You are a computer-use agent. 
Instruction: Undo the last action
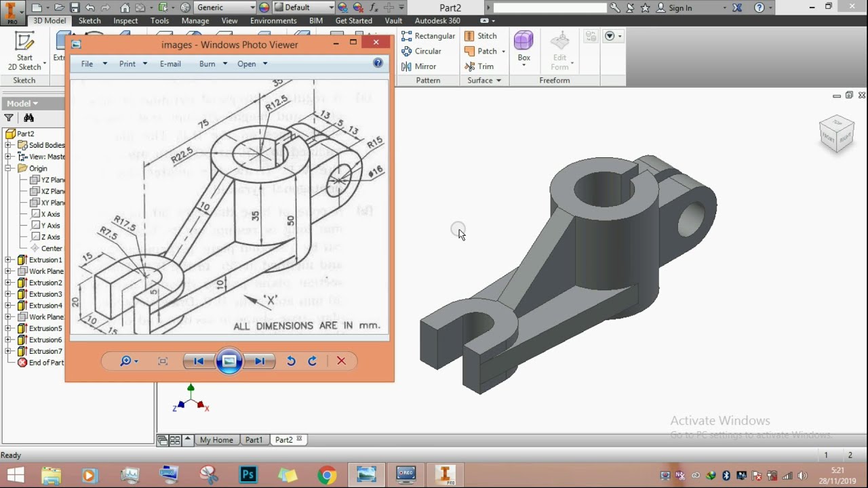click(90, 7)
